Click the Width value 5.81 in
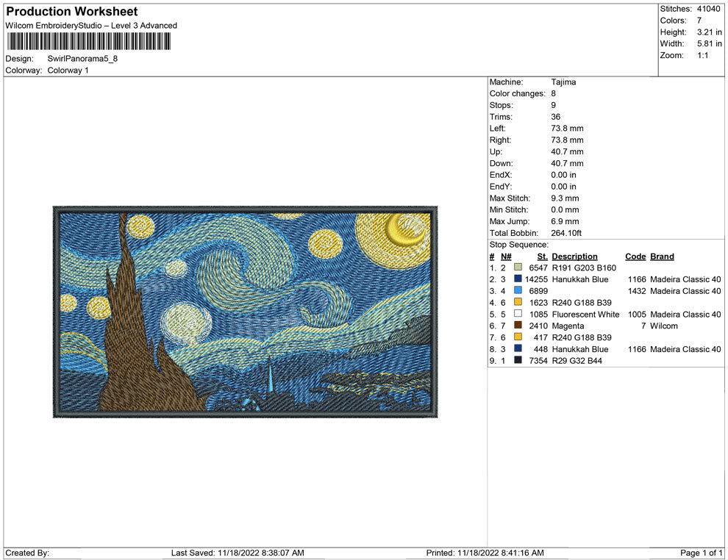728x560 pixels. [x=710, y=43]
